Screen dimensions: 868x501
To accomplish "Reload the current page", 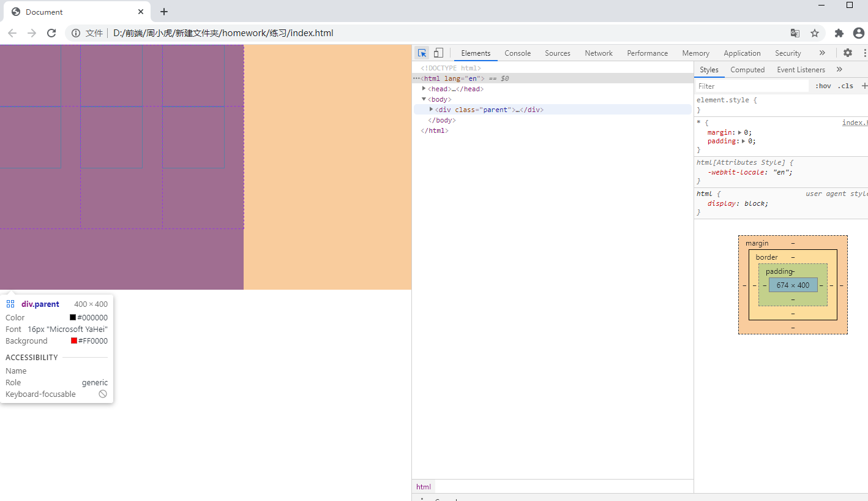I will pyautogui.click(x=51, y=33).
